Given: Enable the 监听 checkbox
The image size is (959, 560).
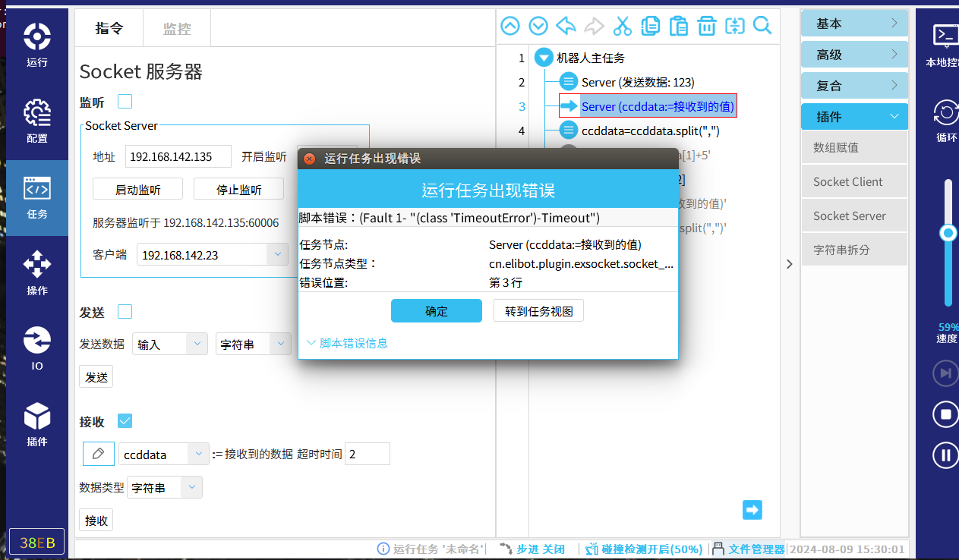Looking at the screenshot, I should tap(125, 102).
